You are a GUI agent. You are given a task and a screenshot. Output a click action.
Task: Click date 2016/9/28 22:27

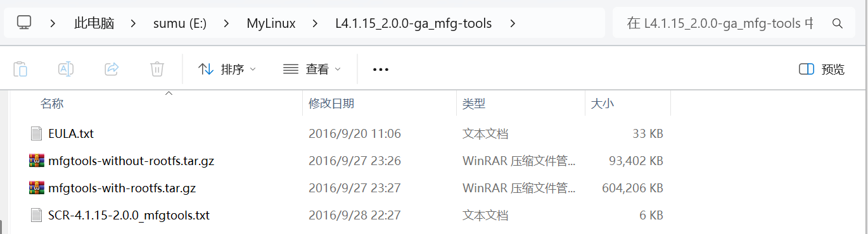pos(355,215)
